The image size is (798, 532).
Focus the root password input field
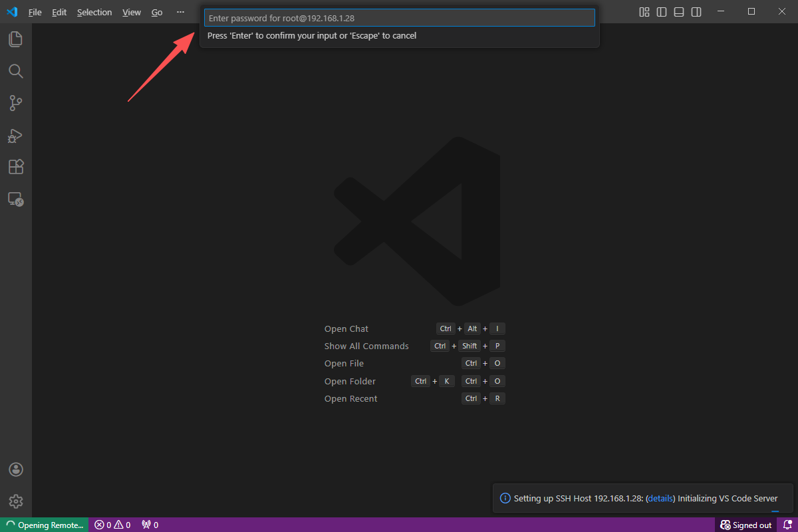(399, 18)
